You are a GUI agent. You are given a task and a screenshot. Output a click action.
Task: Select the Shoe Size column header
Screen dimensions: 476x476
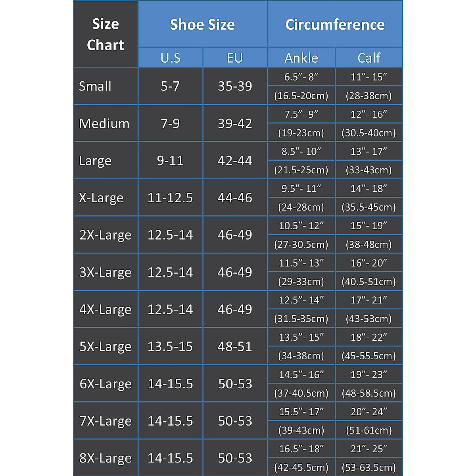pos(202,25)
